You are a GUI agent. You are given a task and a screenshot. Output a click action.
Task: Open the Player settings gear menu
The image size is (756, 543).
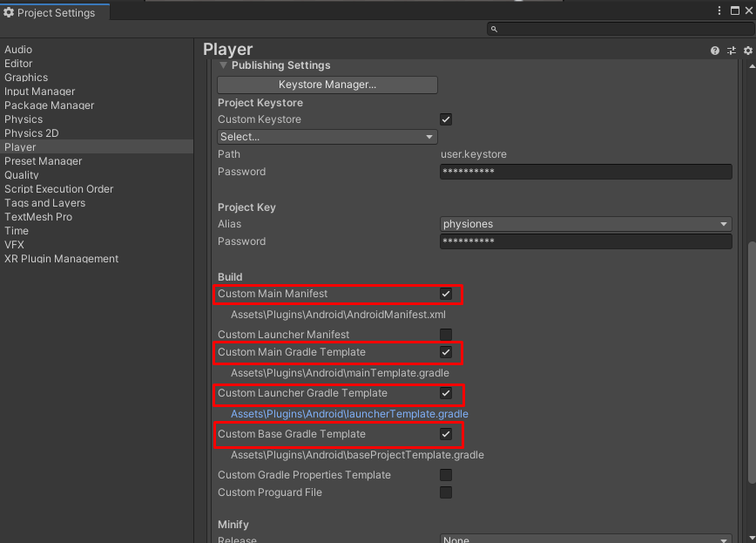point(748,51)
